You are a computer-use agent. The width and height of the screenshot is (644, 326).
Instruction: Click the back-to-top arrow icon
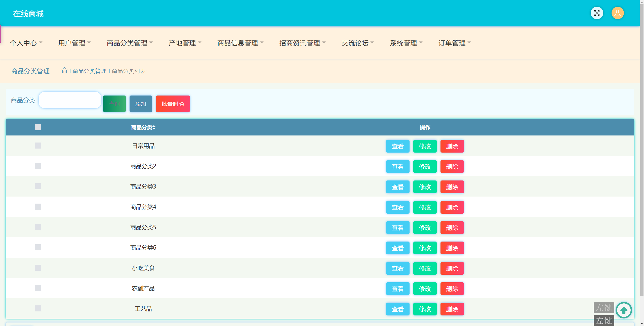coord(624,310)
